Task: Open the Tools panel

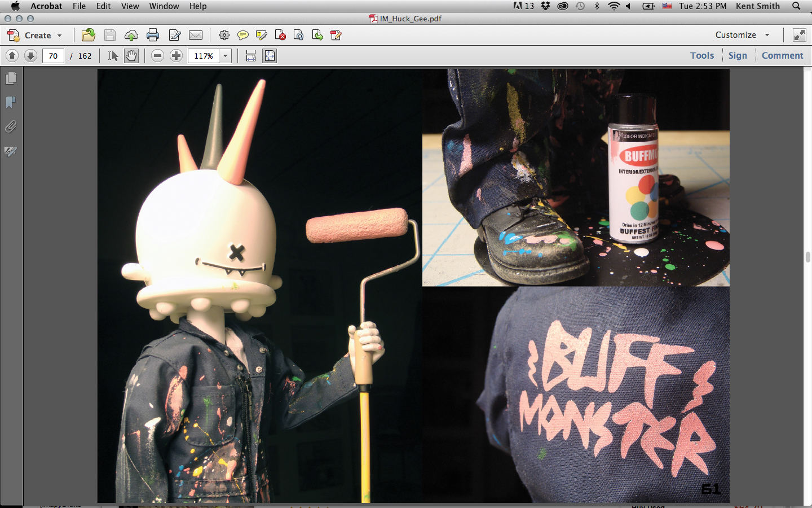Action: point(702,55)
